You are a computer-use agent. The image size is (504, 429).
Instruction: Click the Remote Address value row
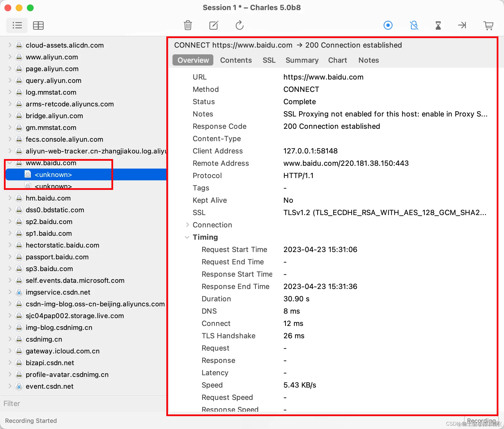pyautogui.click(x=346, y=163)
